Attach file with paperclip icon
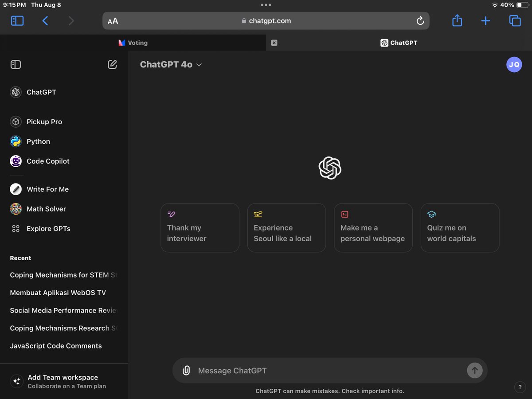The height and width of the screenshot is (399, 532). [186, 371]
